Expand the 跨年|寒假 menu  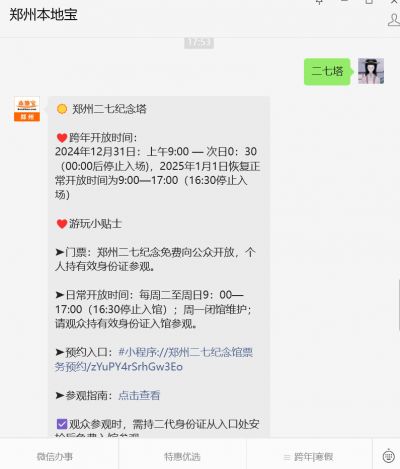point(308,457)
